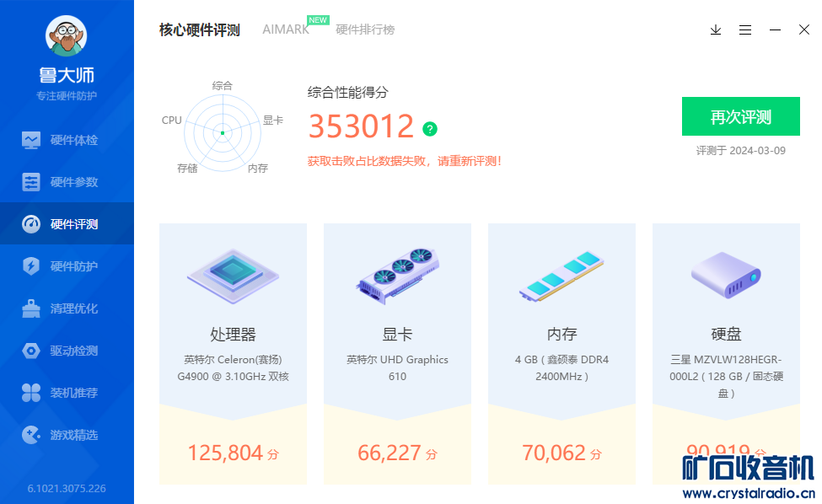Close the 鲁大师 window
Screen dimensions: 822x504
coord(804,29)
